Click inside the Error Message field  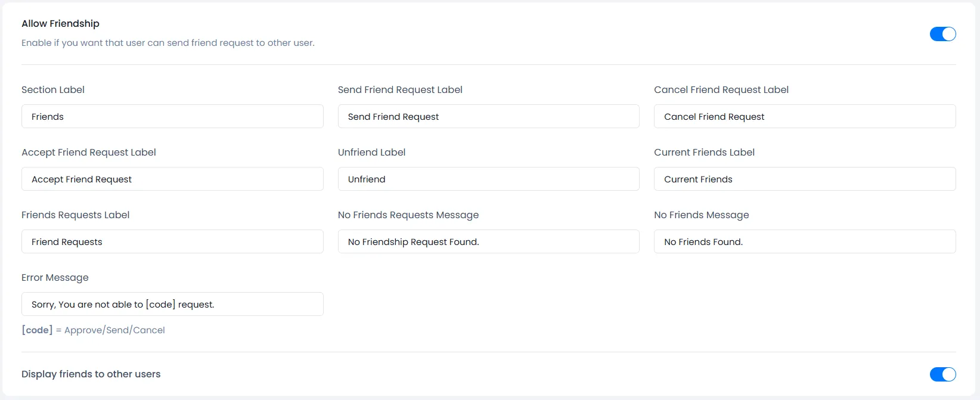tap(172, 305)
